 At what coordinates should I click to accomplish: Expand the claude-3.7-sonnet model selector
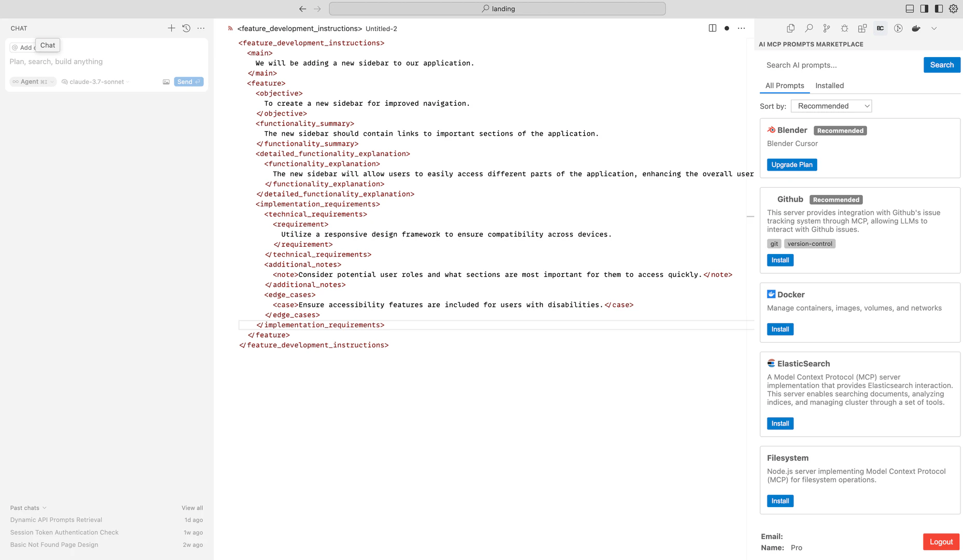click(x=96, y=82)
